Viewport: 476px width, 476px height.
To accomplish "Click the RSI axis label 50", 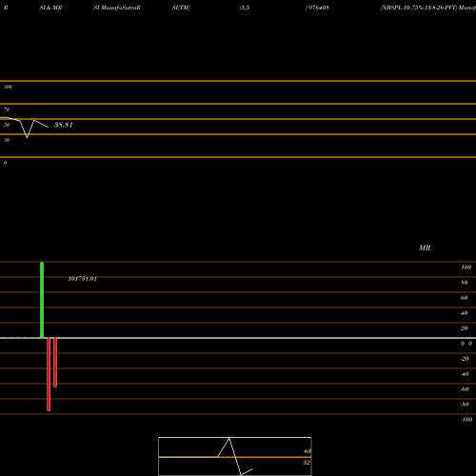I will point(7,125).
